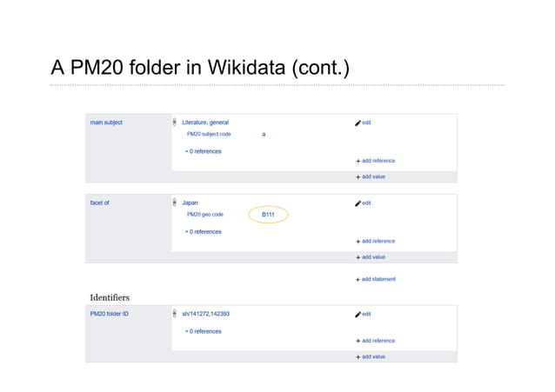
Task: Click rank icon beside Japan value
Action: pos(175,203)
